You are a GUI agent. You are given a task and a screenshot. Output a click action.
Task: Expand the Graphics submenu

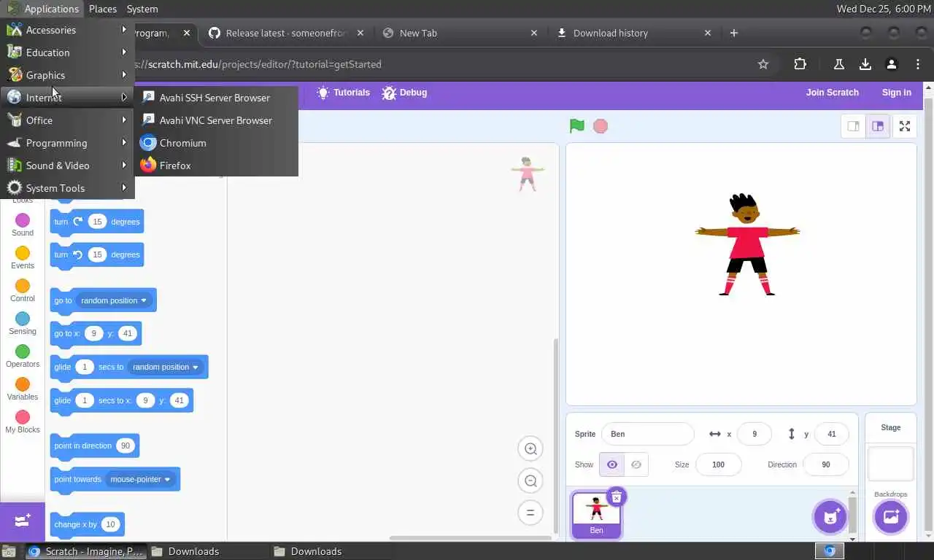click(67, 75)
